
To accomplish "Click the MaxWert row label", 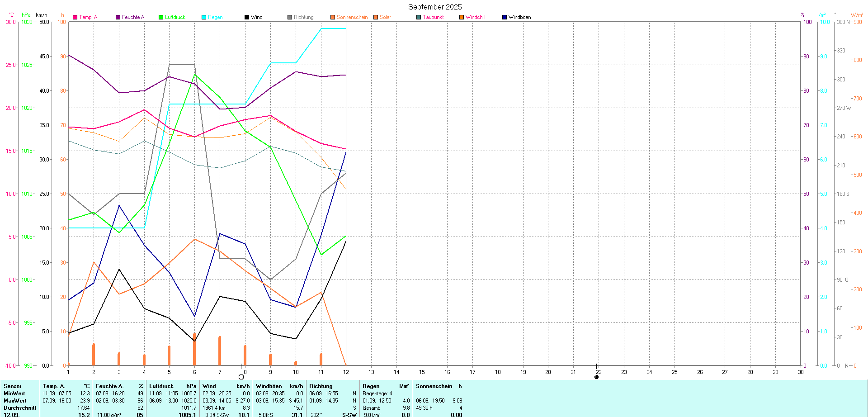I will [x=15, y=401].
